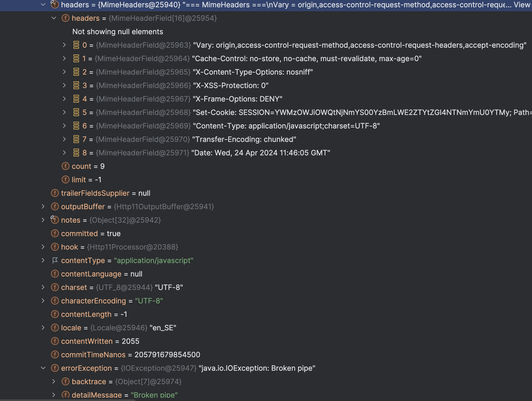Click the array element icon beside Set-Cookie entry
This screenshot has width=532, height=401.
(76, 112)
